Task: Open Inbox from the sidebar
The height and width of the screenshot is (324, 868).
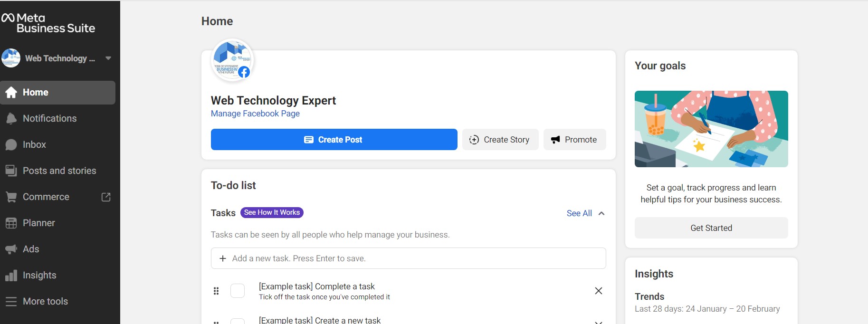Action: tap(57, 144)
